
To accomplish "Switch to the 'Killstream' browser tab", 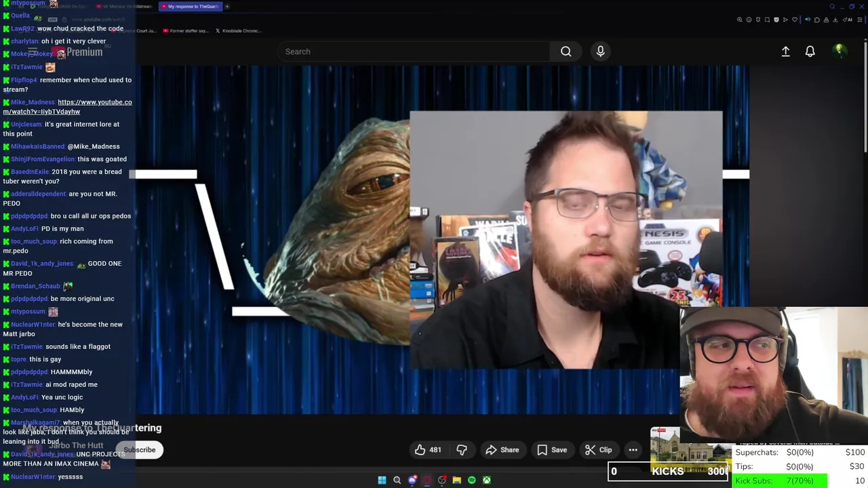I will point(124,6).
